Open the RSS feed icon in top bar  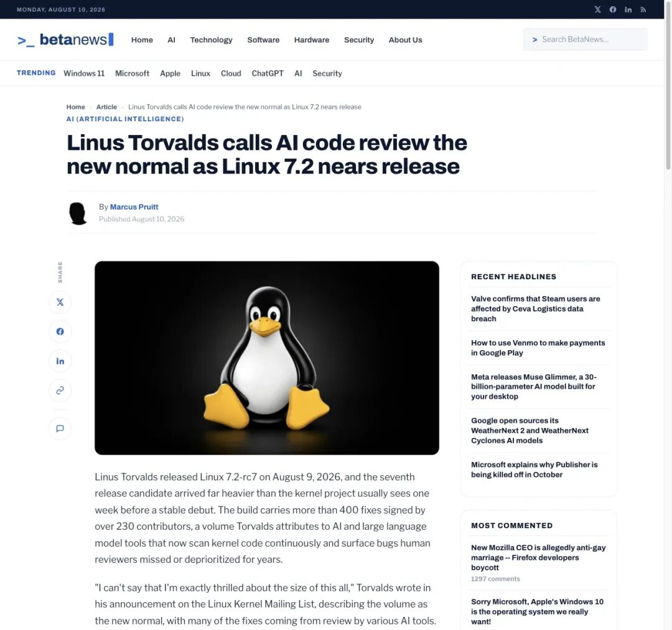643,9
